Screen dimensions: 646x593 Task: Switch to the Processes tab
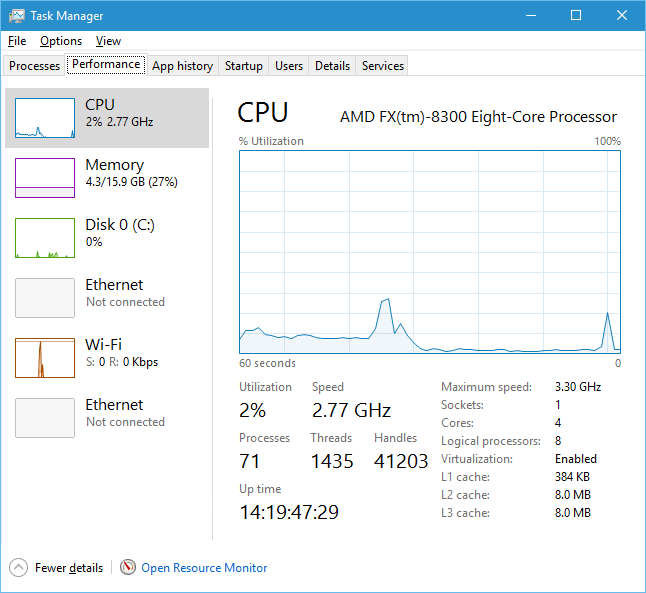35,66
